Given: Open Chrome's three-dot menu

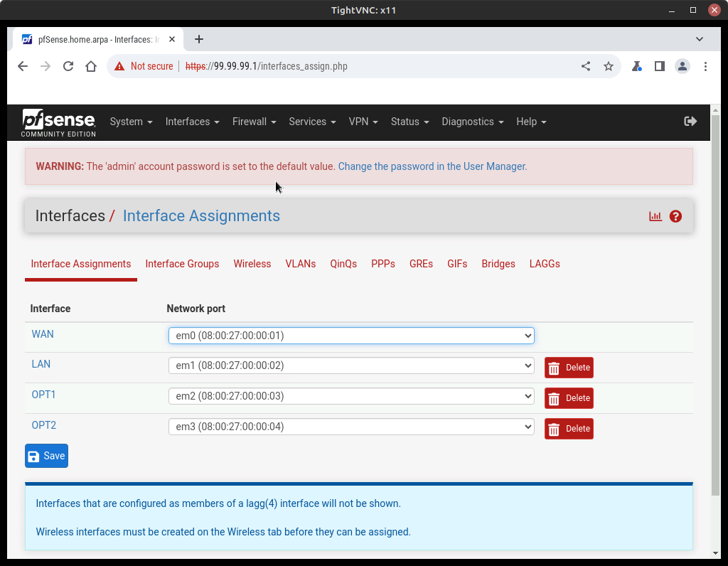Looking at the screenshot, I should coord(705,66).
